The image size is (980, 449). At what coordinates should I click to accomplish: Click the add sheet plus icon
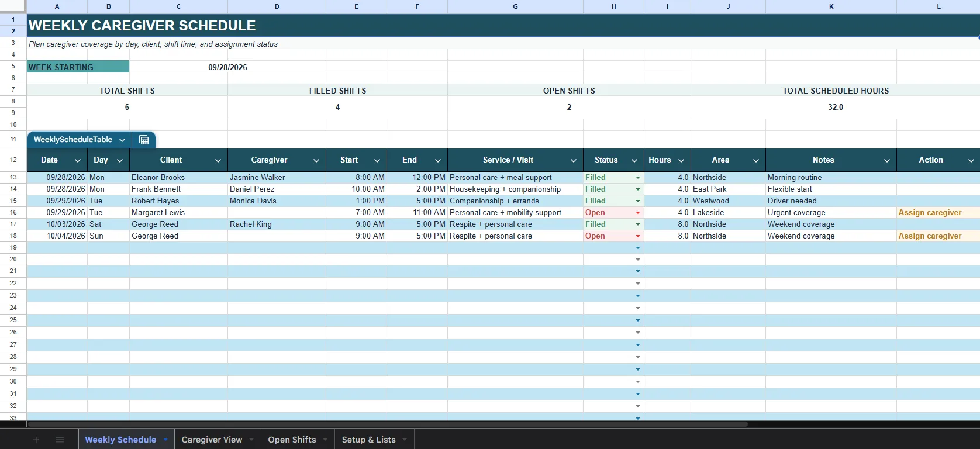(36, 440)
